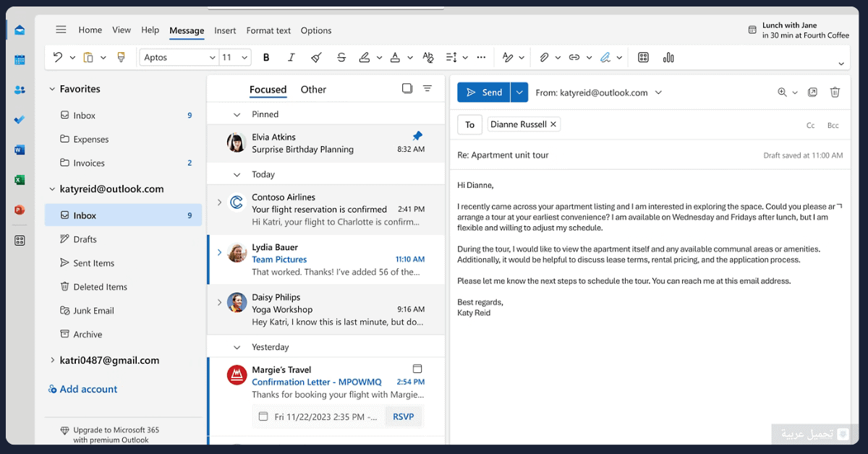Viewport: 868px width, 454px height.
Task: Toggle strikethrough formatting
Action: [341, 57]
